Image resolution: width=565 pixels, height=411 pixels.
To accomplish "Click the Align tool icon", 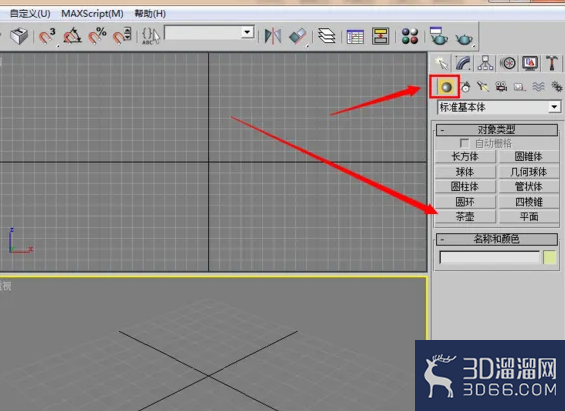I will [x=298, y=36].
